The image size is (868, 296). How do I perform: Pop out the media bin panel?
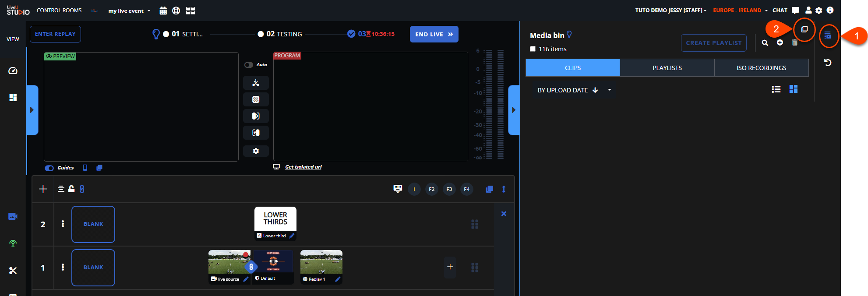point(804,29)
